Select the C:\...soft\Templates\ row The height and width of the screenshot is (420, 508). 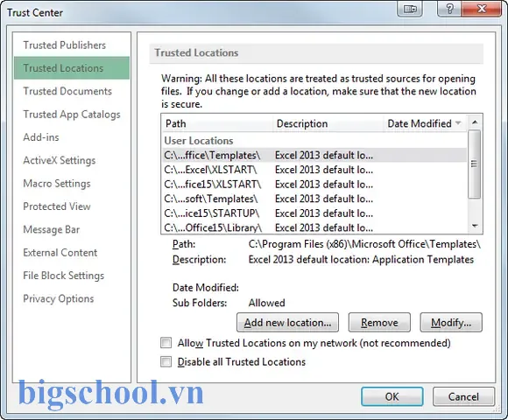tap(314, 199)
